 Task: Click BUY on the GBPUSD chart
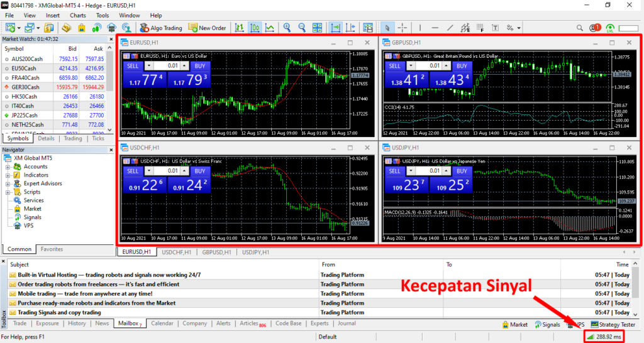(462, 66)
